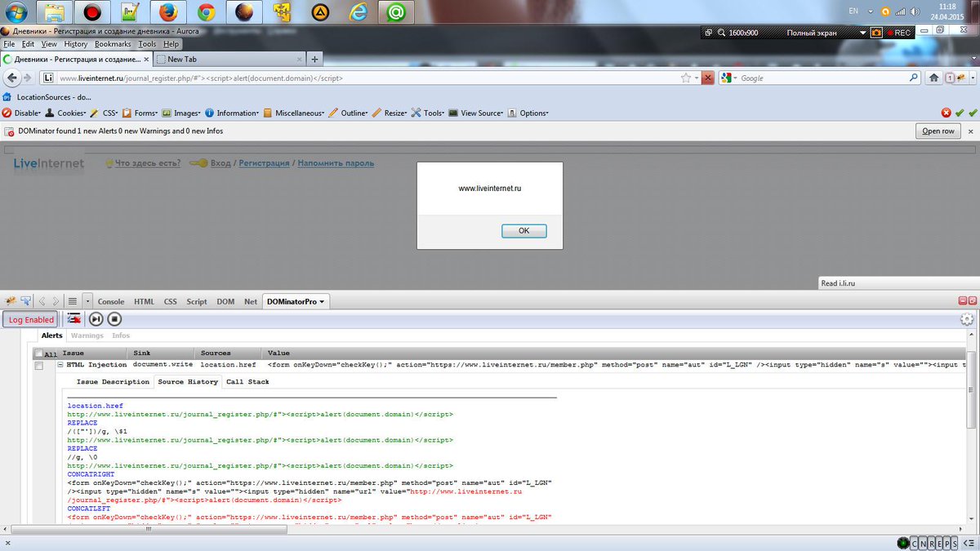Image resolution: width=980 pixels, height=551 pixels.
Task: Open the volume speaker tray icon
Action: [913, 11]
